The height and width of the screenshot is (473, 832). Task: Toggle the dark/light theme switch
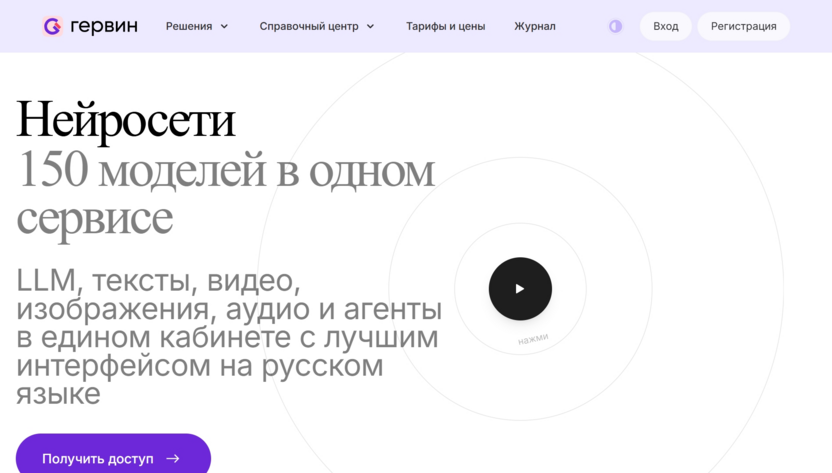coord(616,26)
